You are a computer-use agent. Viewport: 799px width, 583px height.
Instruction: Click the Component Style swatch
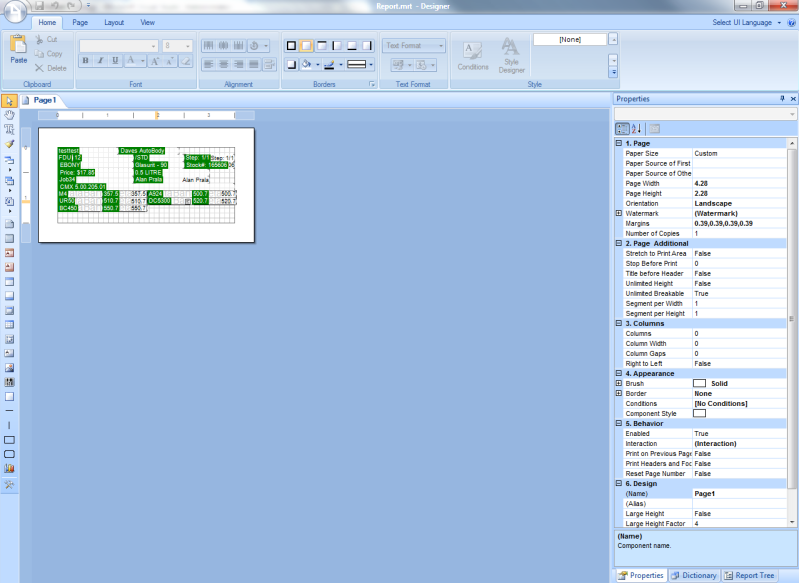pyautogui.click(x=699, y=413)
